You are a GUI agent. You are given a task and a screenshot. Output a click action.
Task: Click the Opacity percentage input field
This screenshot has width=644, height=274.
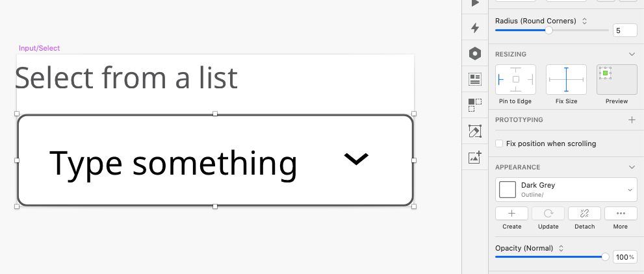(x=625, y=257)
